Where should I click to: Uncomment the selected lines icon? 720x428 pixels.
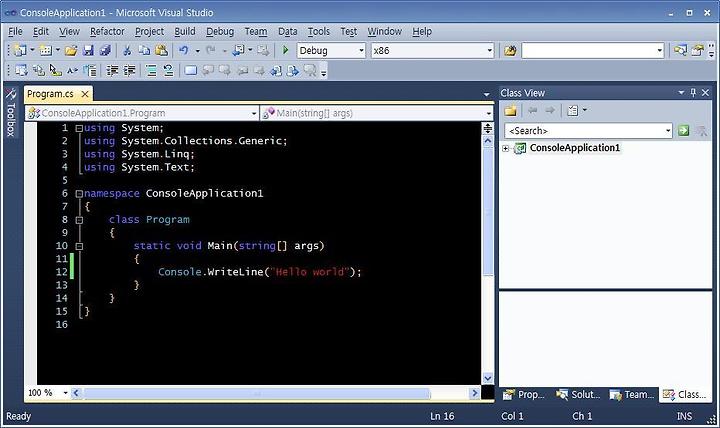(x=168, y=71)
